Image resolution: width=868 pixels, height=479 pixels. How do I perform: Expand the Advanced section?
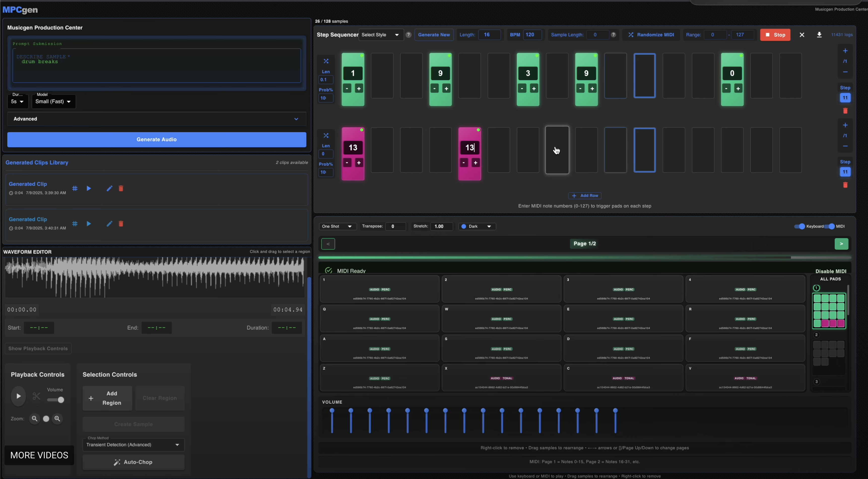[157, 119]
